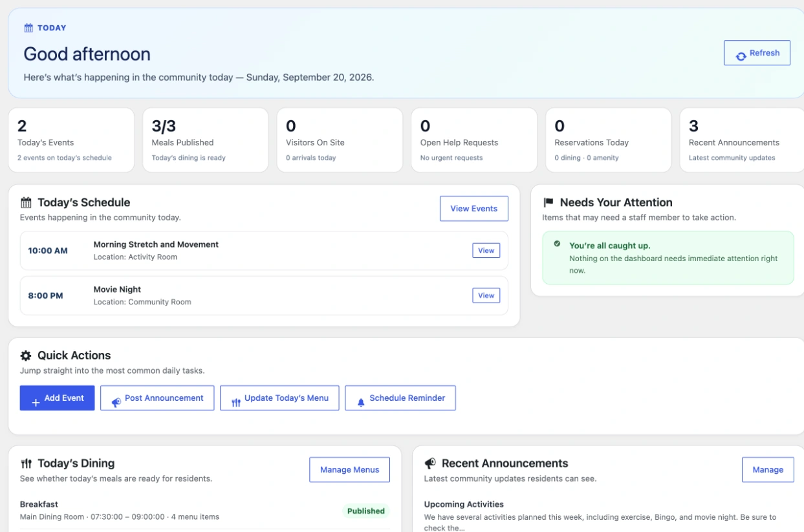Click the megaphone icon beside Recent Announcements heading

click(429, 463)
